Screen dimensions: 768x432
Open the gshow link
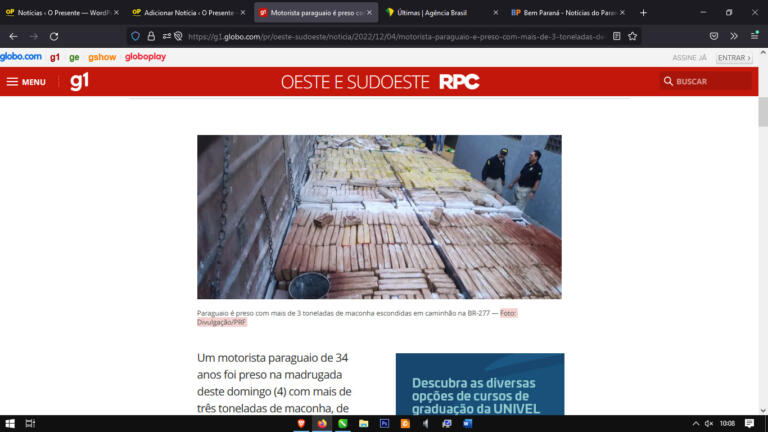102,57
